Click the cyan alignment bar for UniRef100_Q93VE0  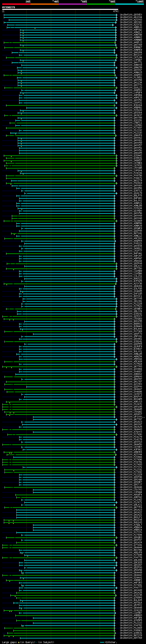(61, 15)
